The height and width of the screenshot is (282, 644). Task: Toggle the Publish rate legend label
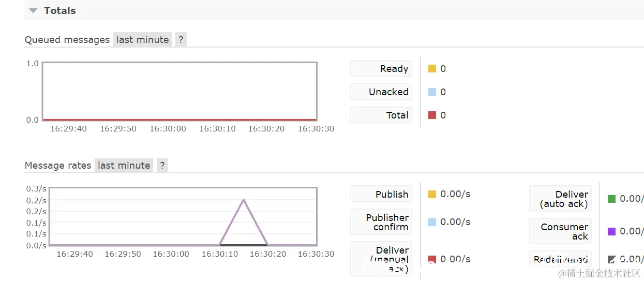coord(381,194)
